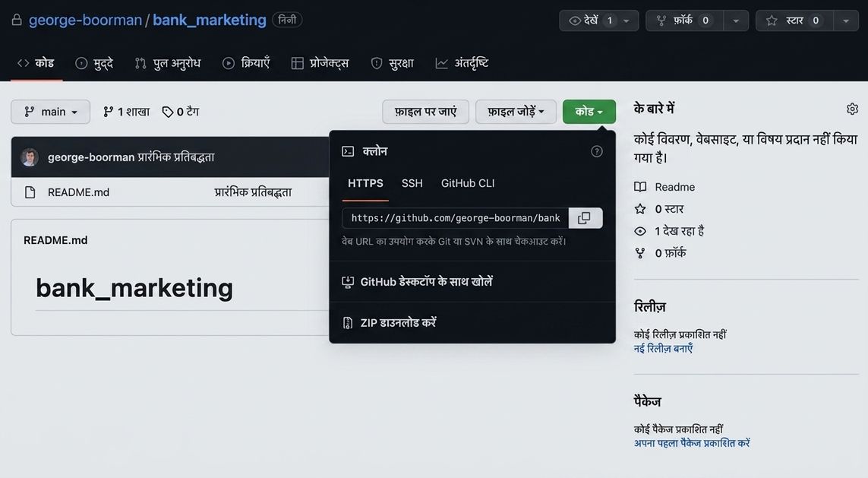Open the bank_marketing repository link
868x478 pixels.
click(210, 20)
